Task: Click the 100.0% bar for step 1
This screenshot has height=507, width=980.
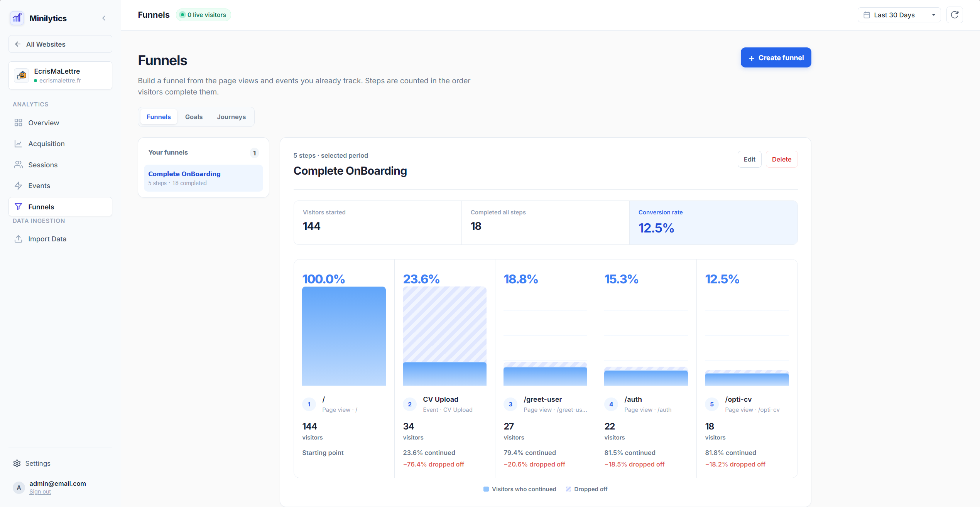Action: (344, 336)
